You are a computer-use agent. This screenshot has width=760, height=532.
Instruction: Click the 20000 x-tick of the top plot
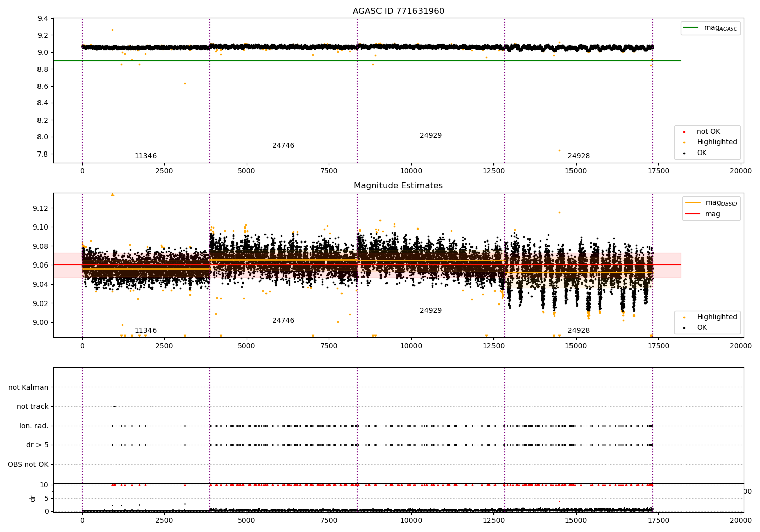[x=741, y=171]
